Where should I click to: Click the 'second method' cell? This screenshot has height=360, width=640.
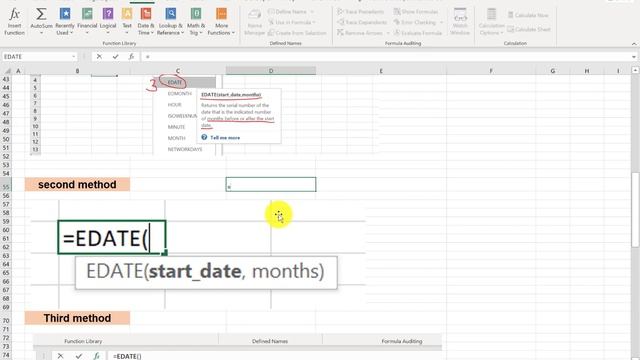(x=77, y=184)
